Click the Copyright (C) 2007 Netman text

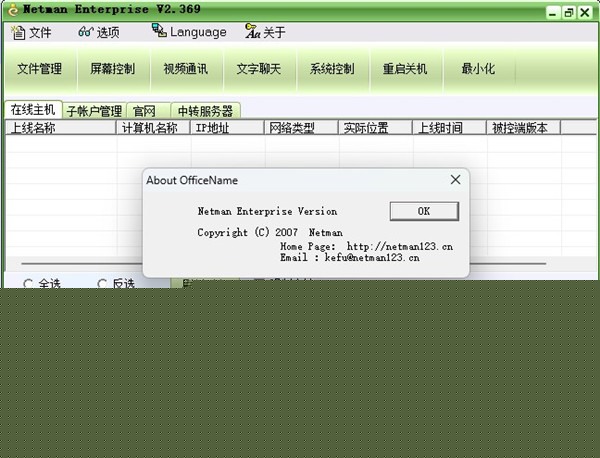tap(270, 232)
